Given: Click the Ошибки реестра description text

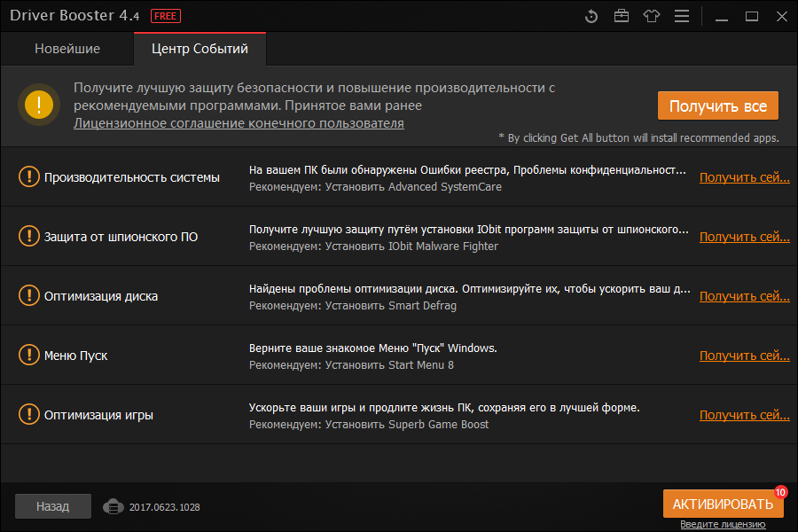Looking at the screenshot, I should [467, 170].
